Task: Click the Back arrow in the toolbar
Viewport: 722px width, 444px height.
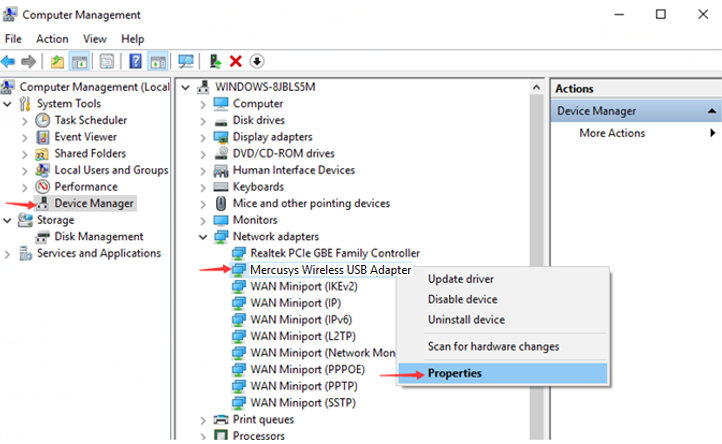Action: click(x=10, y=62)
